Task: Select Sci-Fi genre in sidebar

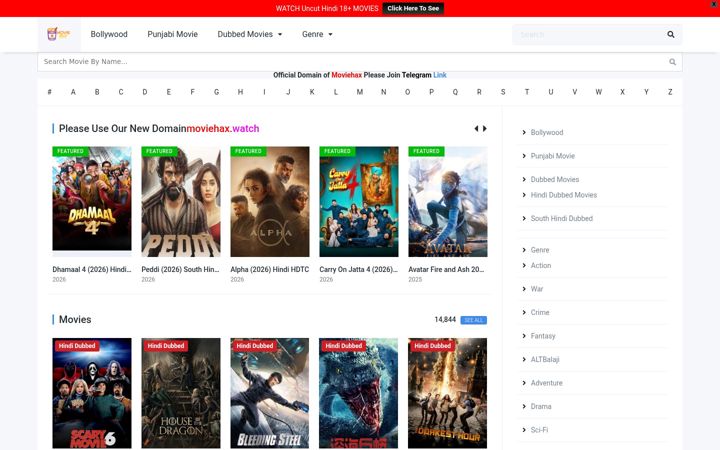Action: (x=539, y=430)
